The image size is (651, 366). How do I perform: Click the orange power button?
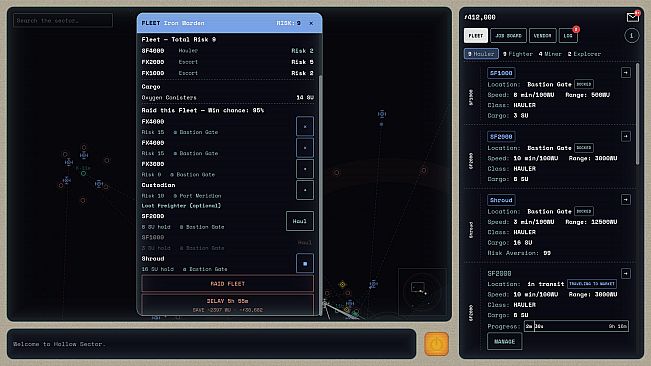(x=436, y=344)
